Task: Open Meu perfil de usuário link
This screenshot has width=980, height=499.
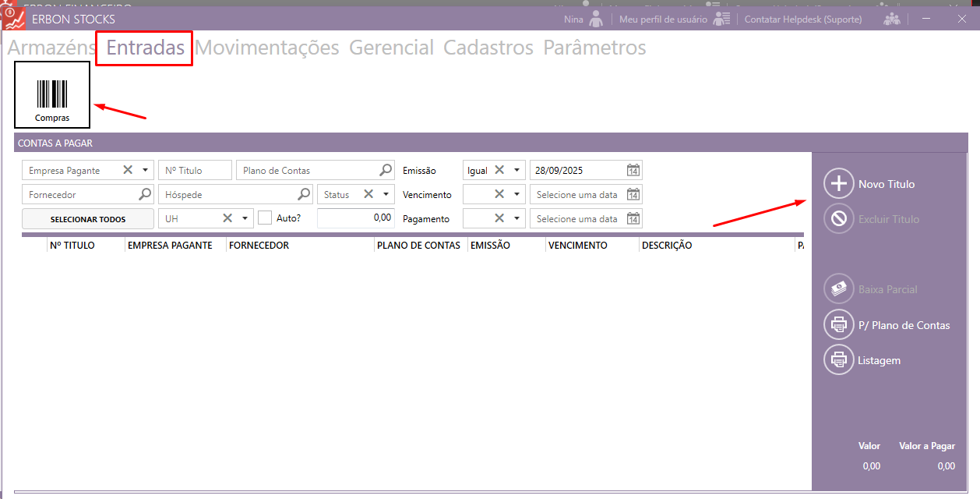Action: pyautogui.click(x=663, y=19)
